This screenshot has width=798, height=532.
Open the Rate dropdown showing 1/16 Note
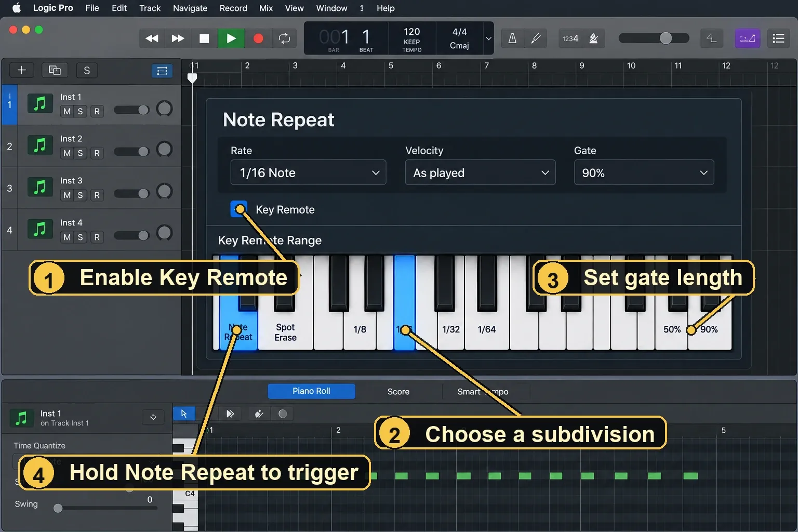pyautogui.click(x=308, y=172)
